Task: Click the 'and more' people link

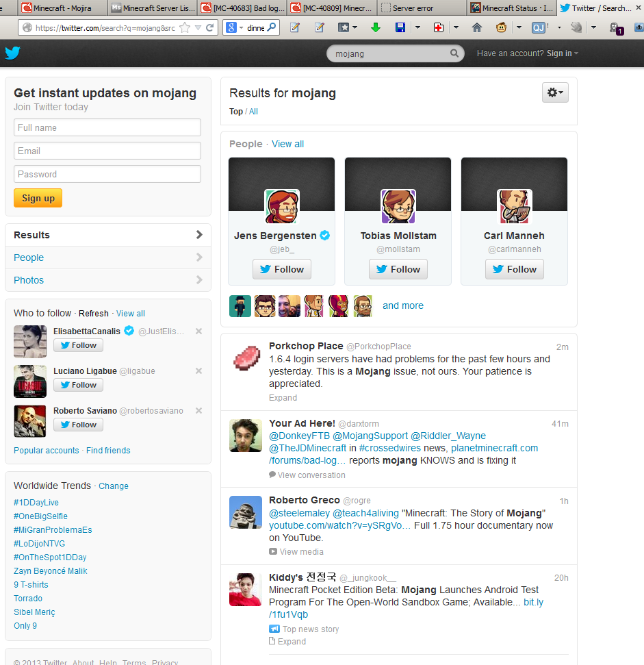Action: (x=403, y=305)
